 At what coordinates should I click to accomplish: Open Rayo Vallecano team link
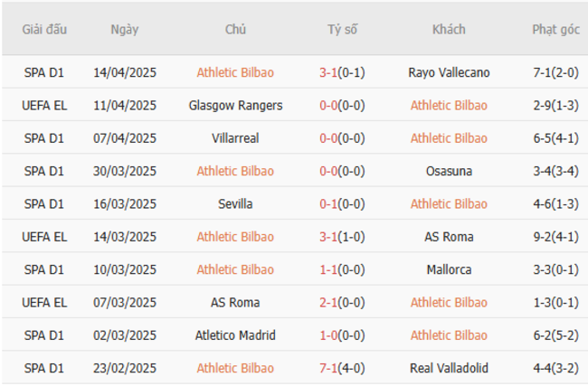click(x=449, y=72)
